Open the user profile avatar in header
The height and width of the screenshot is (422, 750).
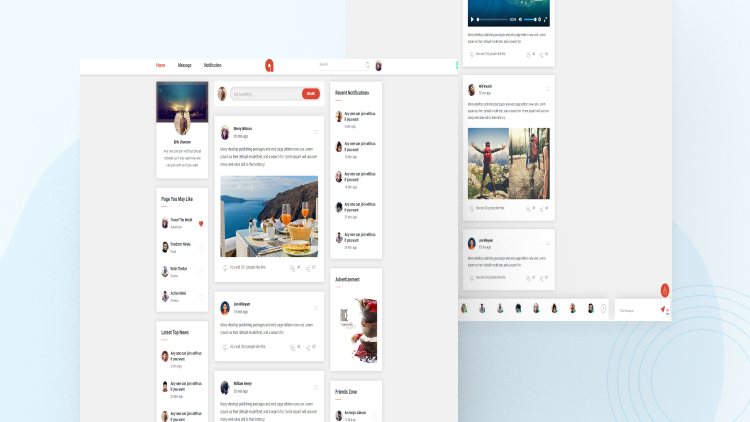pyautogui.click(x=379, y=66)
